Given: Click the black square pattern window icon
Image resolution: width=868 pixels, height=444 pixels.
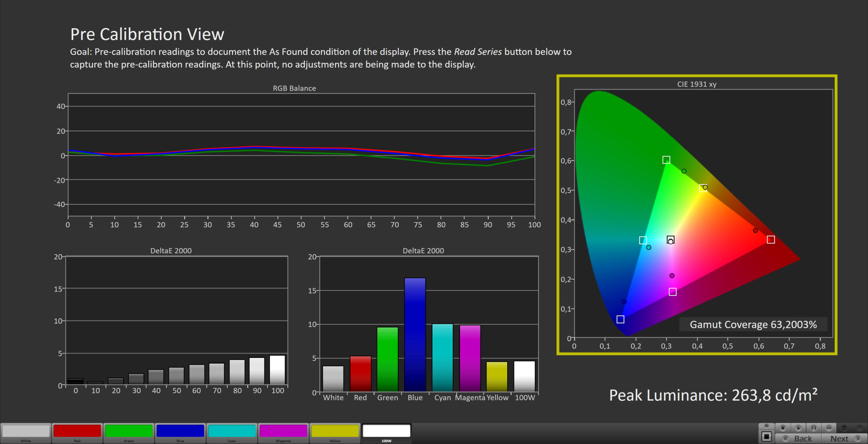Looking at the screenshot, I should pos(766,437).
